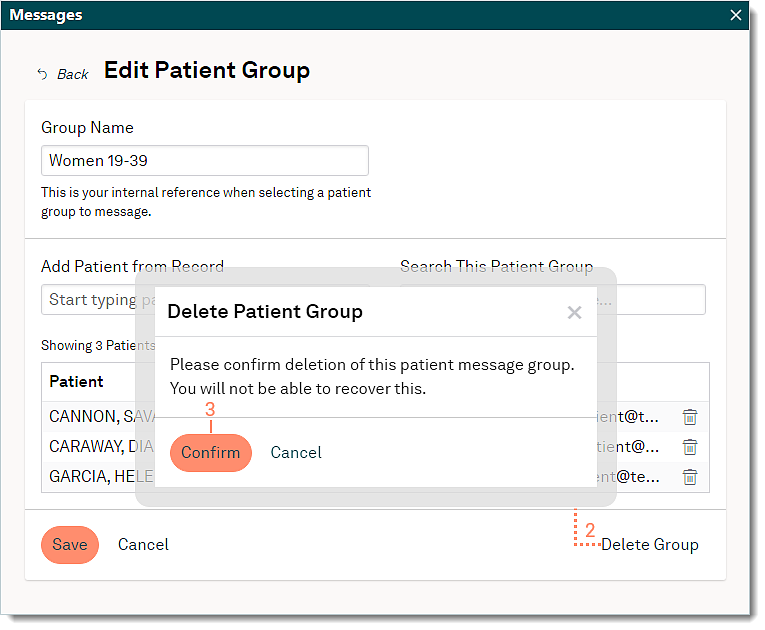The width and height of the screenshot is (765, 630).
Task: Delete the CARAWAY patient row trash icon
Action: [x=689, y=447]
